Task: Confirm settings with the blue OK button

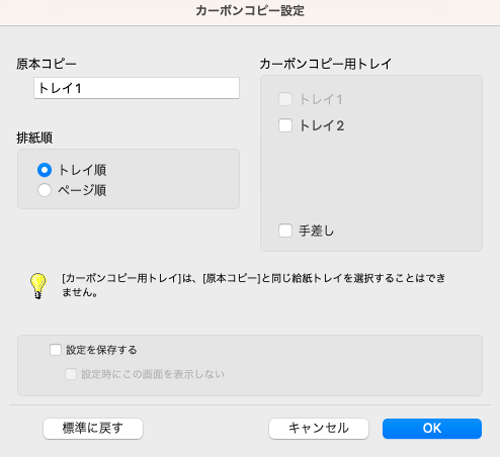Action: [432, 428]
